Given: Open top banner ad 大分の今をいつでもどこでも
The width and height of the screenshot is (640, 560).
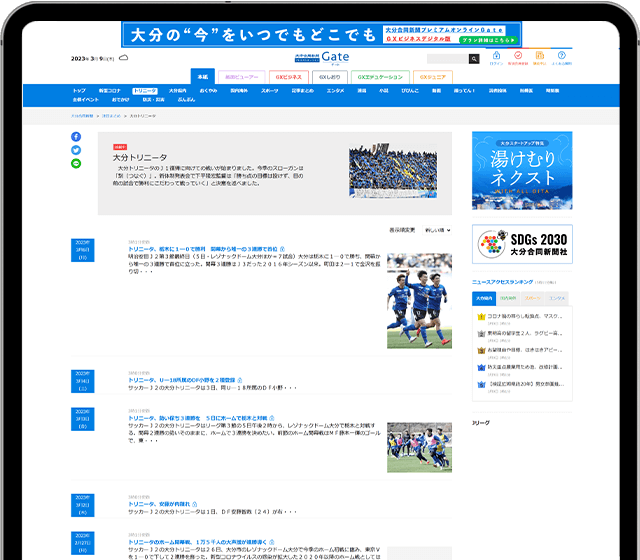Looking at the screenshot, I should (x=321, y=34).
